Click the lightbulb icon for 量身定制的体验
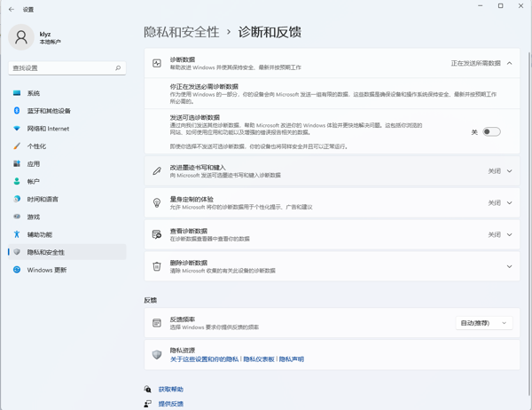 click(x=157, y=203)
